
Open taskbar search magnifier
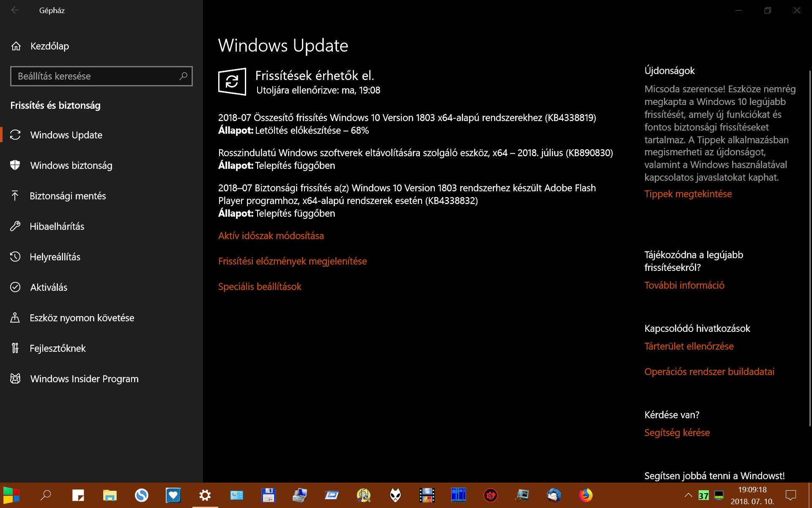(46, 495)
